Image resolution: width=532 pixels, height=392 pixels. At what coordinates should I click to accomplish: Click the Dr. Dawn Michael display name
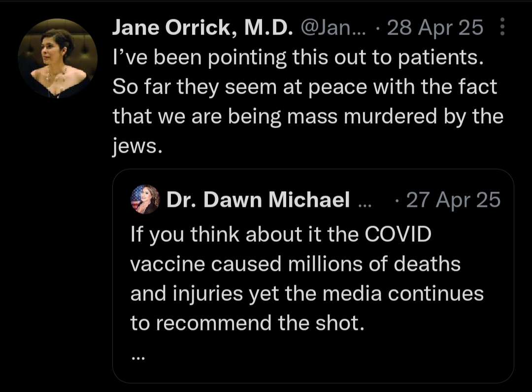(x=258, y=199)
